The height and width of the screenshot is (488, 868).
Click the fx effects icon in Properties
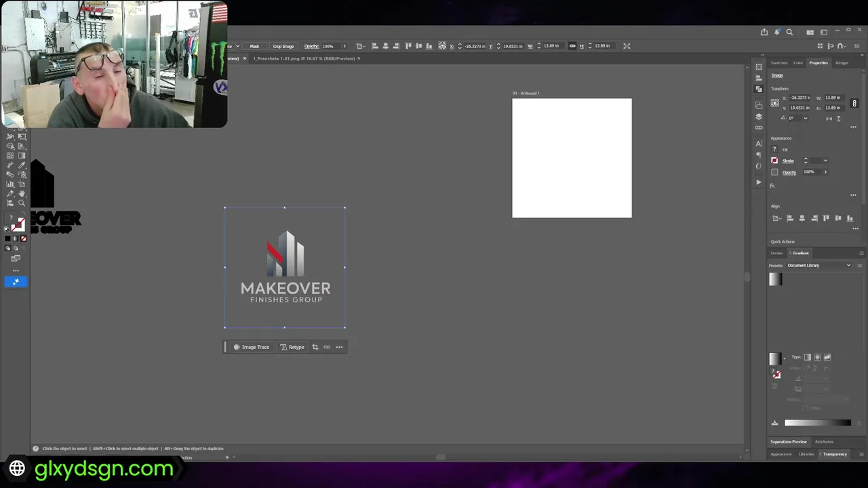[772, 186]
